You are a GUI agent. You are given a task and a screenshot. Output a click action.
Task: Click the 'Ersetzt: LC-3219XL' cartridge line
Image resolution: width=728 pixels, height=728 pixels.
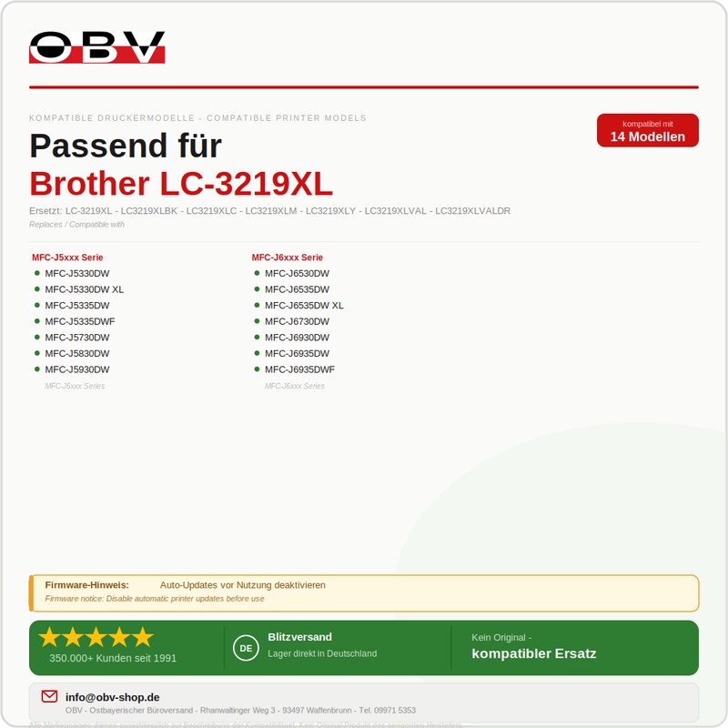point(269,211)
